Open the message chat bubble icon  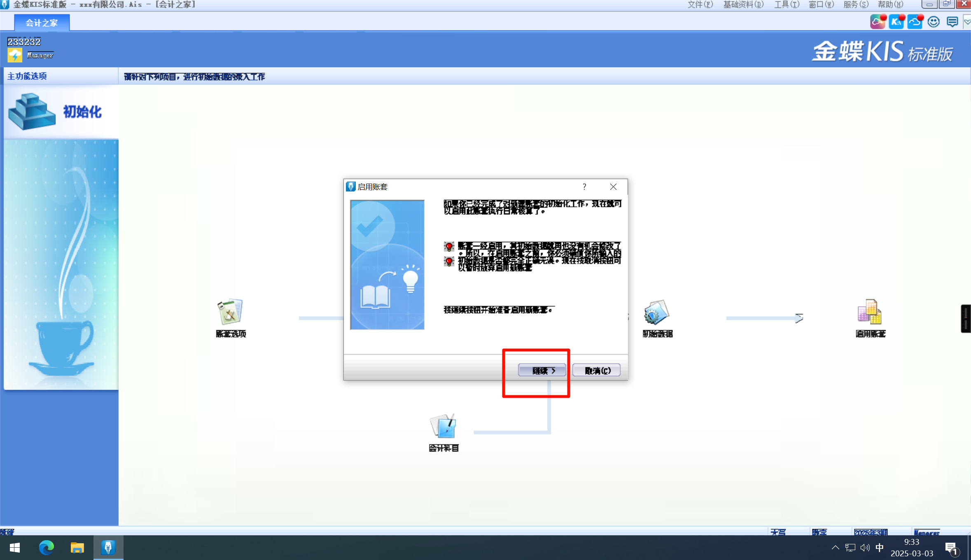tap(952, 21)
